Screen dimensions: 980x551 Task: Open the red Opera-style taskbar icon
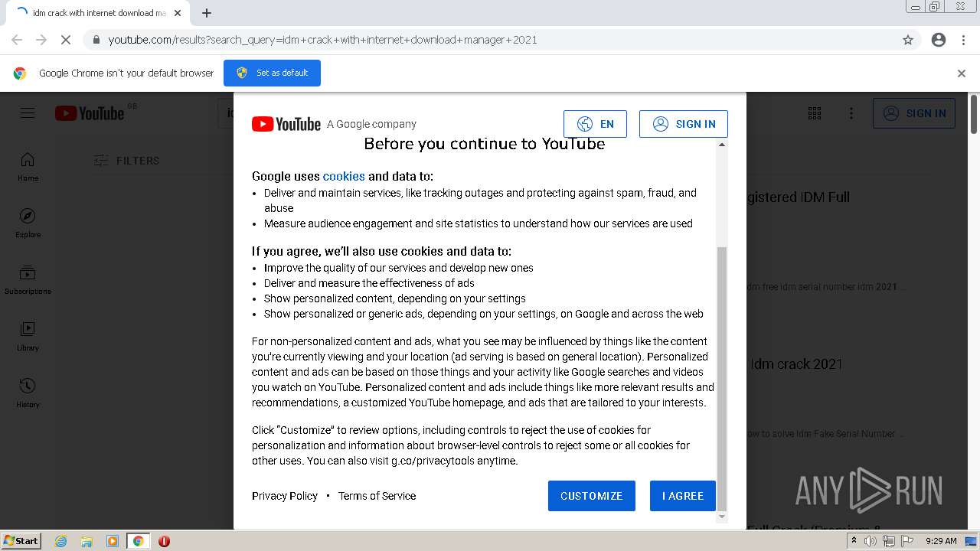[164, 541]
